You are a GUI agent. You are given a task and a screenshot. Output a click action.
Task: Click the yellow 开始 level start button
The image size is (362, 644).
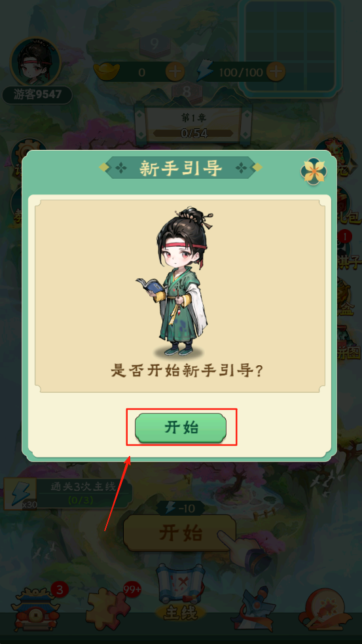pyautogui.click(x=179, y=533)
